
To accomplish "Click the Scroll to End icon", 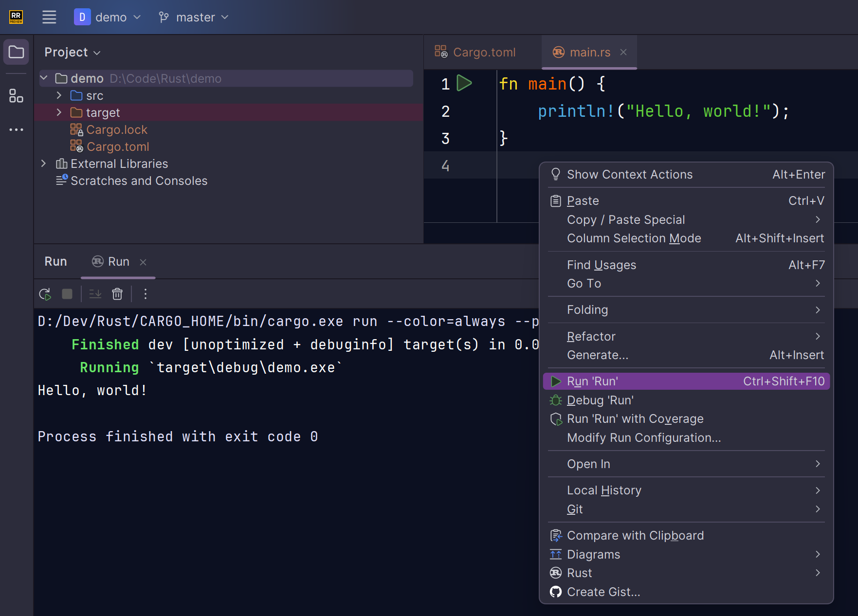I will tap(95, 294).
